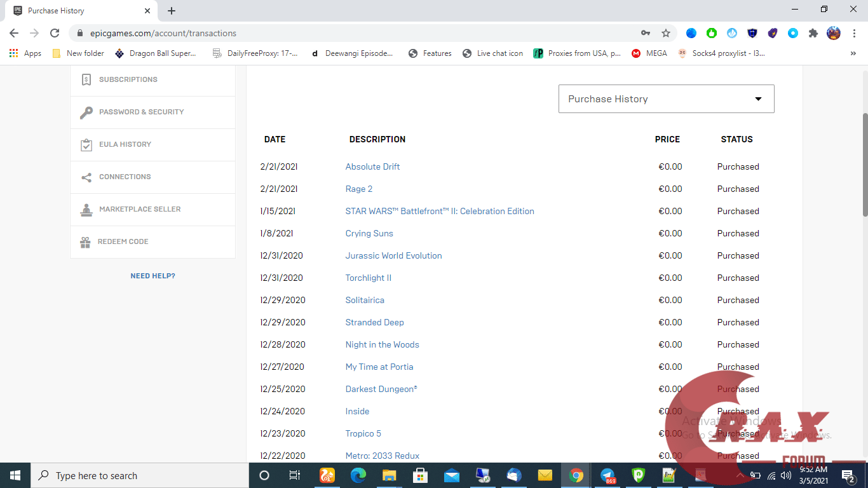Open the Metro: 2033 Redux link
The height and width of the screenshot is (488, 868).
tap(383, 456)
